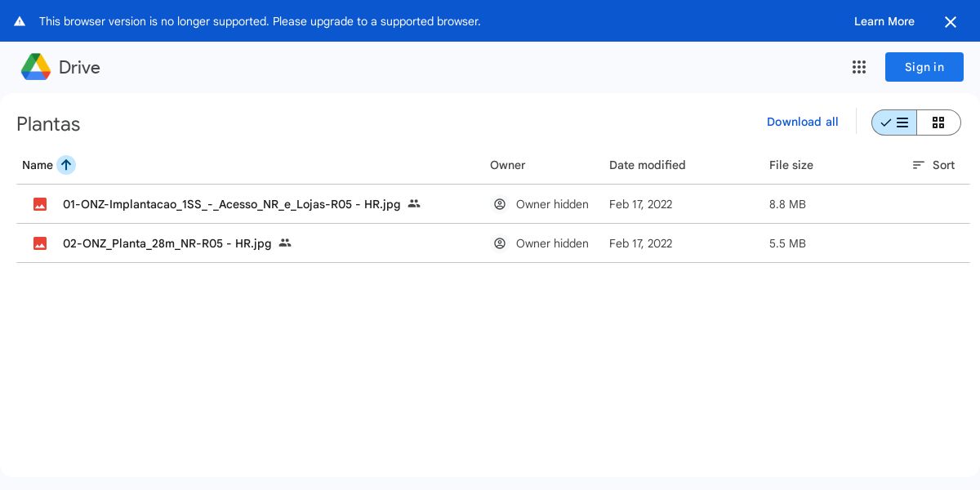
Task: Click the image file icon for 01-ONZ-Implantacao
Action: coord(40,204)
